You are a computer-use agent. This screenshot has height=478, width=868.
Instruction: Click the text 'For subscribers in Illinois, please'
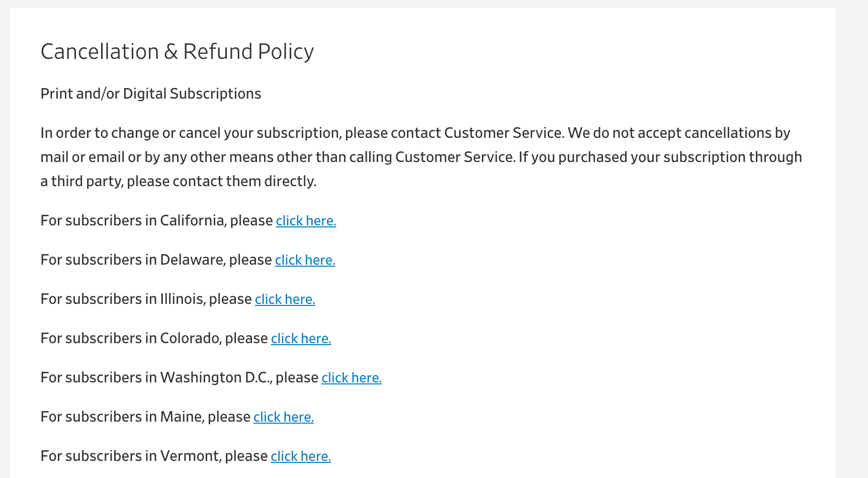146,299
